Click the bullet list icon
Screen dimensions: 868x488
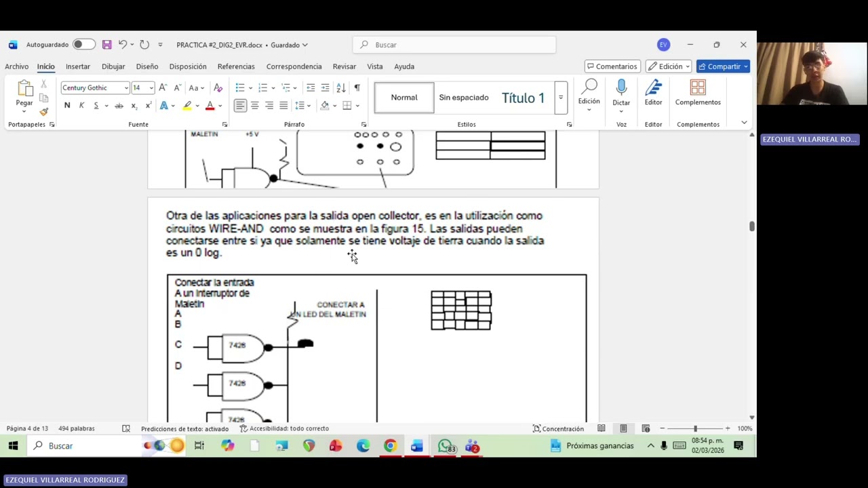[239, 88]
